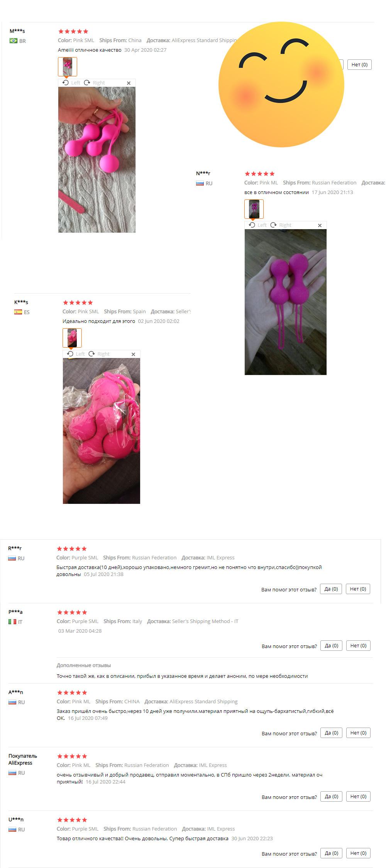
Task: Rotate M***s review photo right
Action: click(95, 83)
